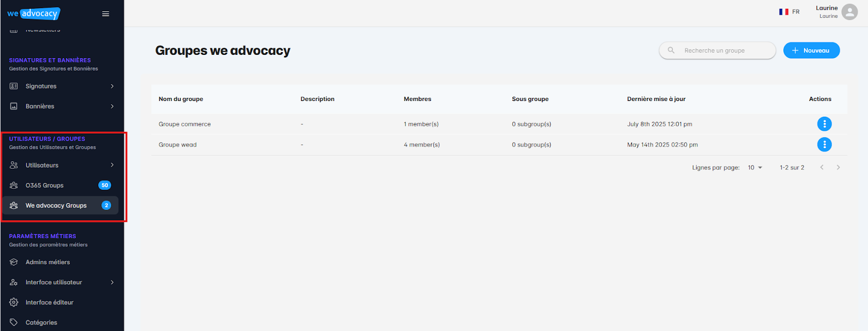868x331 pixels.
Task: Click the Description column header
Action: pyautogui.click(x=317, y=99)
